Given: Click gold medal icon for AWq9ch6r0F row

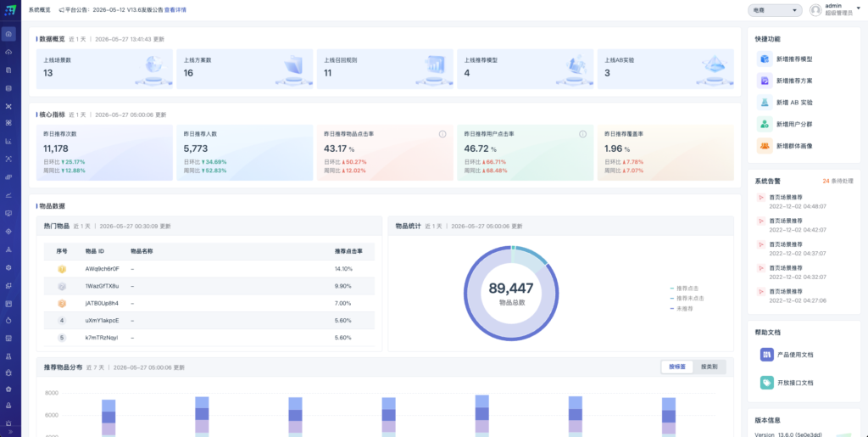Looking at the screenshot, I should (61, 269).
